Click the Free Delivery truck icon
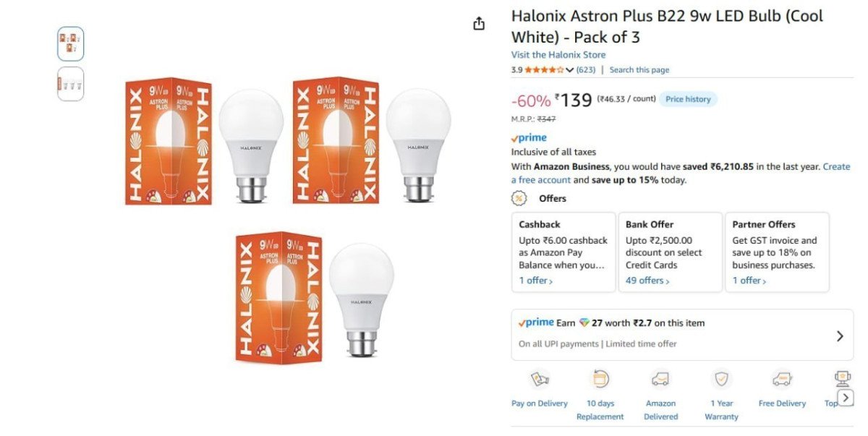Image resolution: width=868 pixels, height=436 pixels. tap(782, 377)
